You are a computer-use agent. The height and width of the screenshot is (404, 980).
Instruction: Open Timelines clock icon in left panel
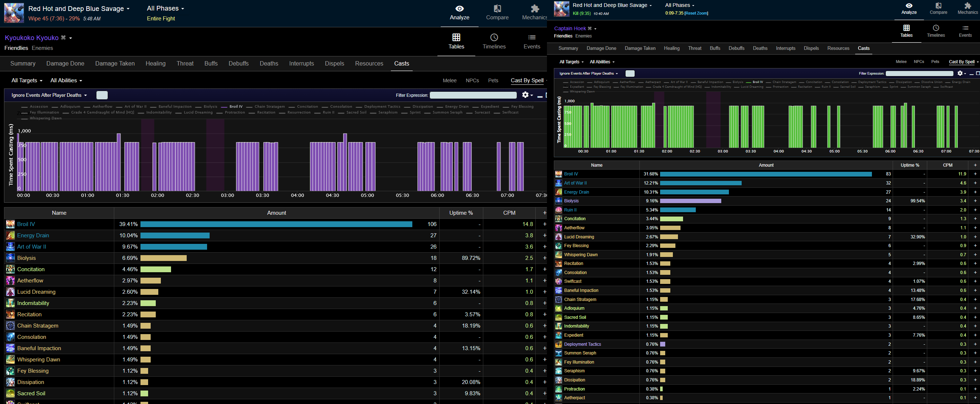pos(494,37)
